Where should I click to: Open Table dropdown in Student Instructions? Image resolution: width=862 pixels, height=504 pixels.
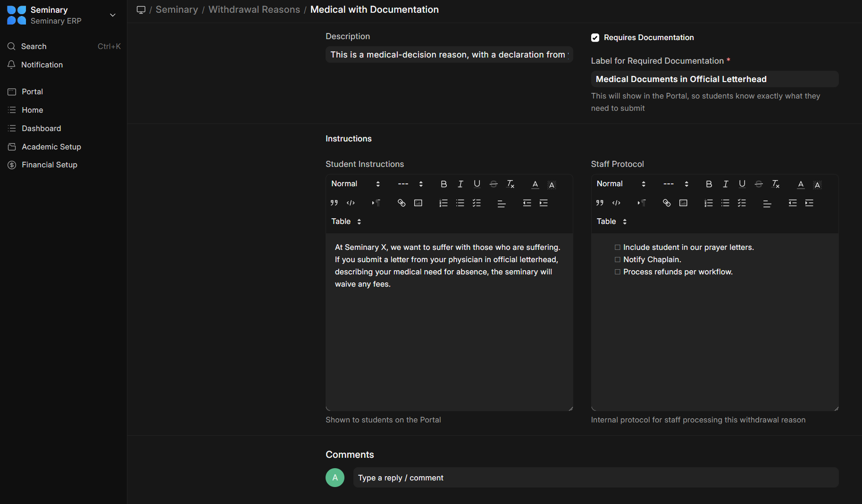[346, 222]
